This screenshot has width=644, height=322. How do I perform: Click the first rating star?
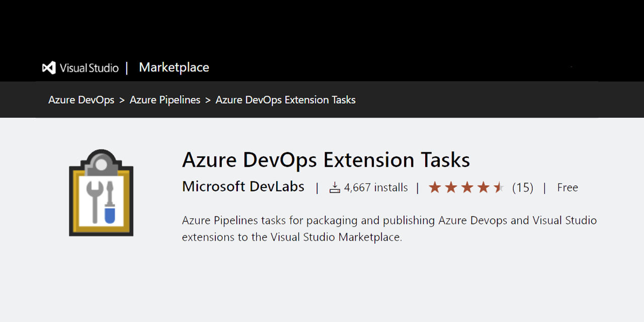point(435,188)
